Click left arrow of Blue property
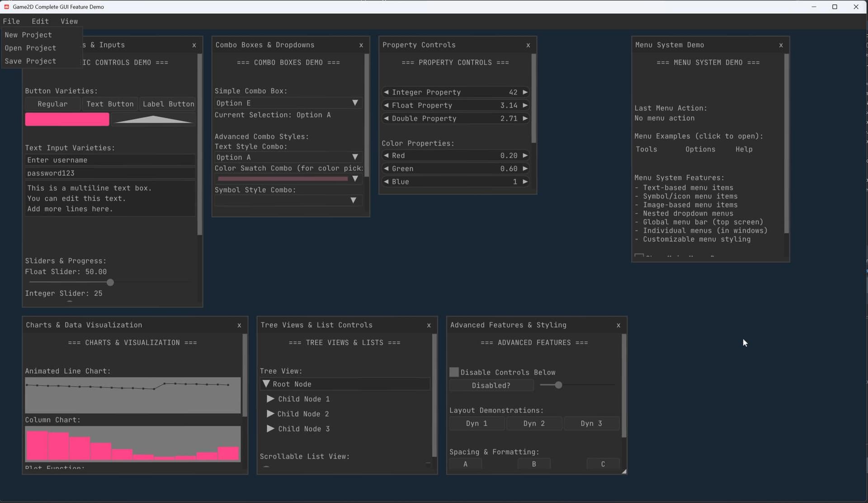 click(386, 182)
